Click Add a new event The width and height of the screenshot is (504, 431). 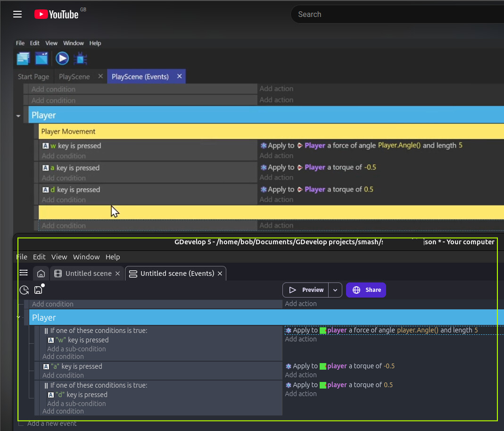pyautogui.click(x=52, y=423)
